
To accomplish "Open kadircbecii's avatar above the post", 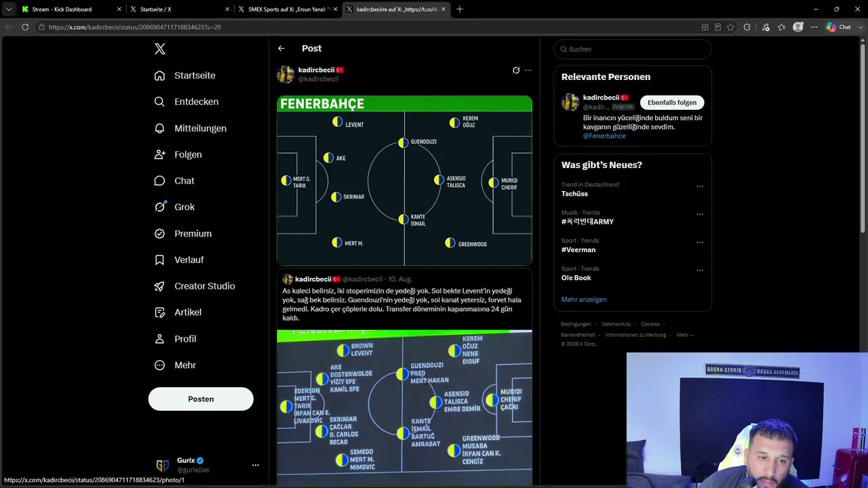I will click(285, 75).
